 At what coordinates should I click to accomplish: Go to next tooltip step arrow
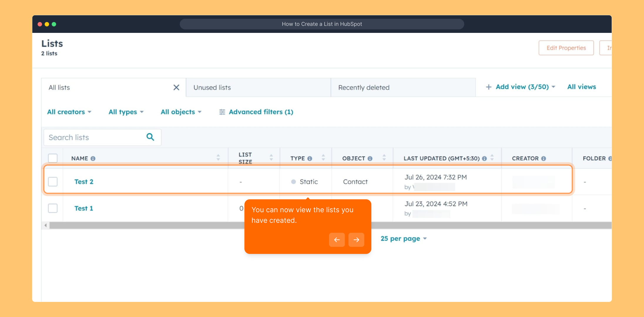pos(356,240)
